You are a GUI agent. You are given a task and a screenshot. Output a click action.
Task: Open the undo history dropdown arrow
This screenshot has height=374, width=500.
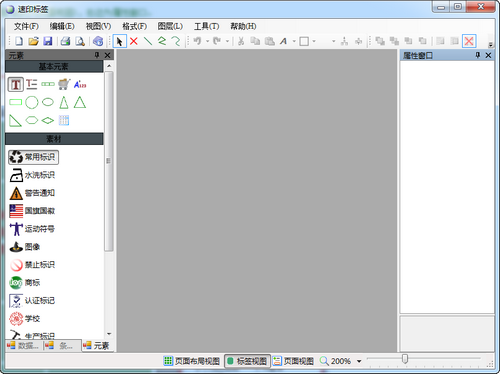[x=207, y=41]
